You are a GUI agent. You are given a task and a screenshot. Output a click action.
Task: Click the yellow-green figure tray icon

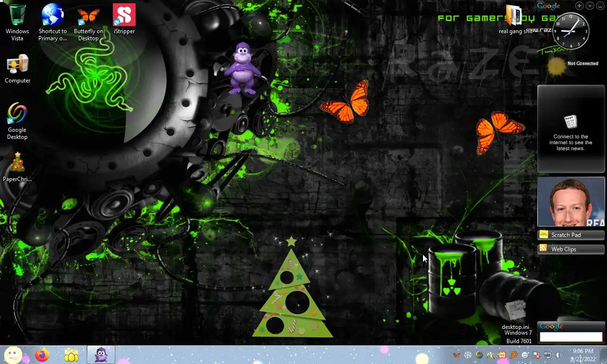click(491, 355)
